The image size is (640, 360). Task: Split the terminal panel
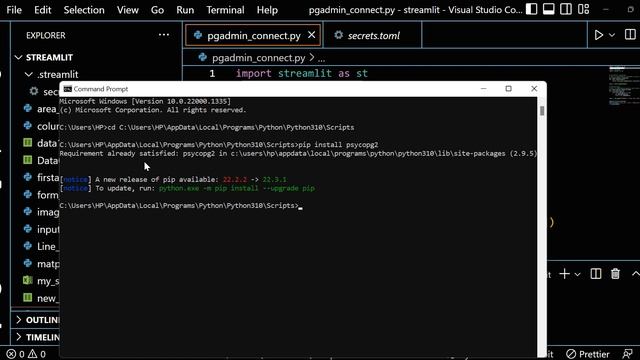[596, 274]
